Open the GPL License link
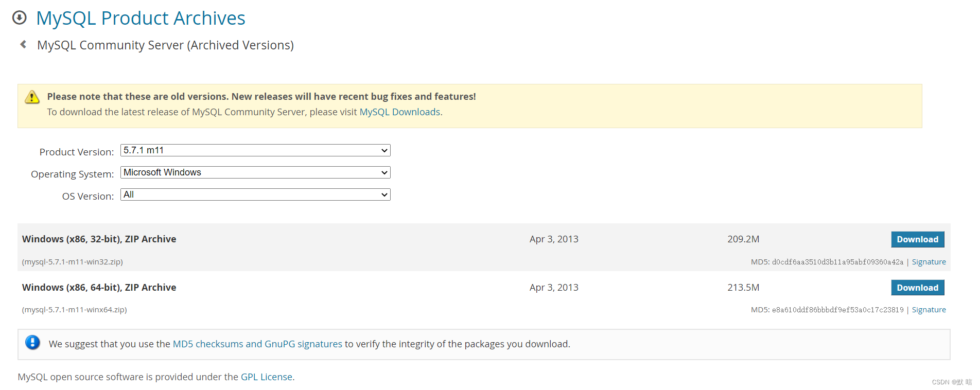Image resolution: width=980 pixels, height=390 pixels. (x=267, y=377)
